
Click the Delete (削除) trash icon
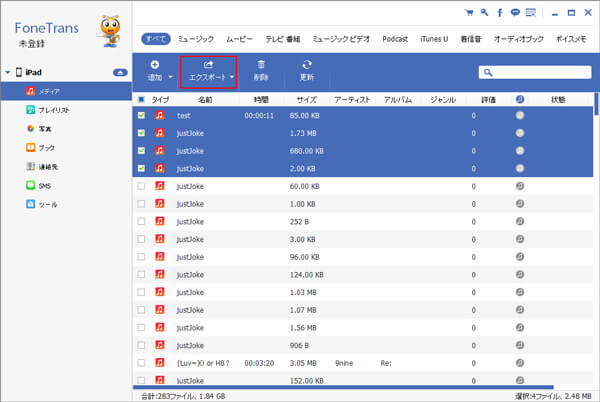click(261, 65)
